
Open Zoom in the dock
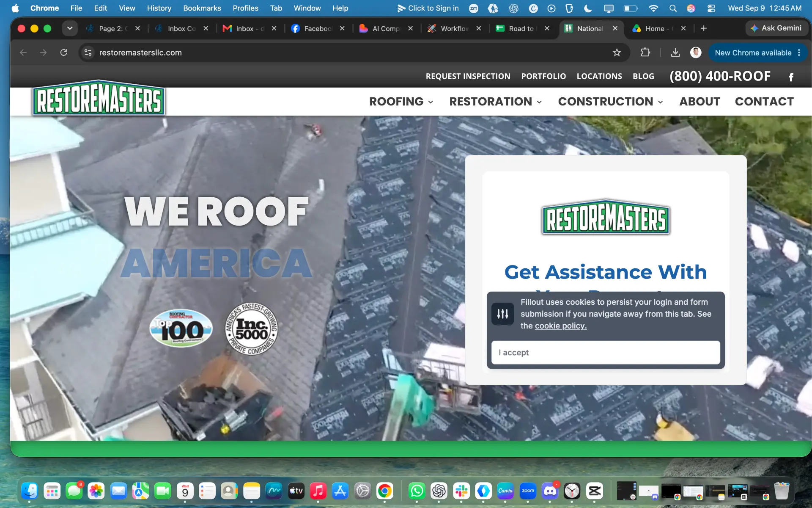[x=528, y=491]
